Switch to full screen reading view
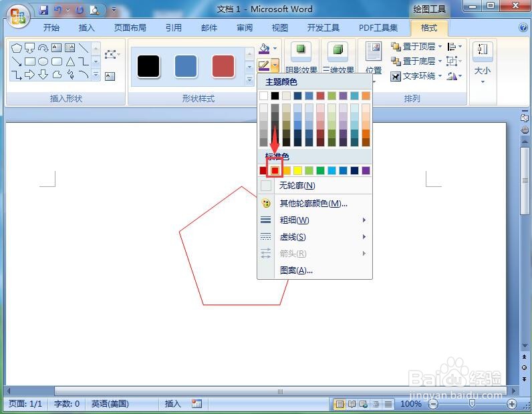Viewport: 532px width, 414px height. click(x=352, y=404)
